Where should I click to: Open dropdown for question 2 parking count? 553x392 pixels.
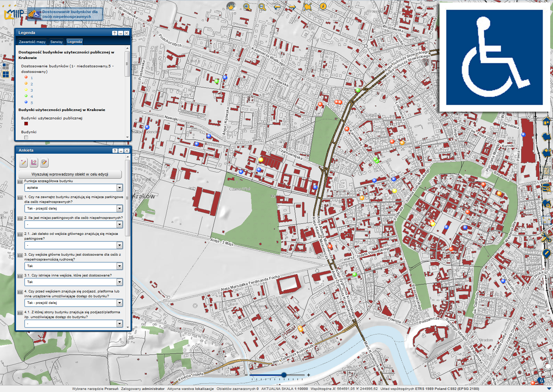point(119,224)
